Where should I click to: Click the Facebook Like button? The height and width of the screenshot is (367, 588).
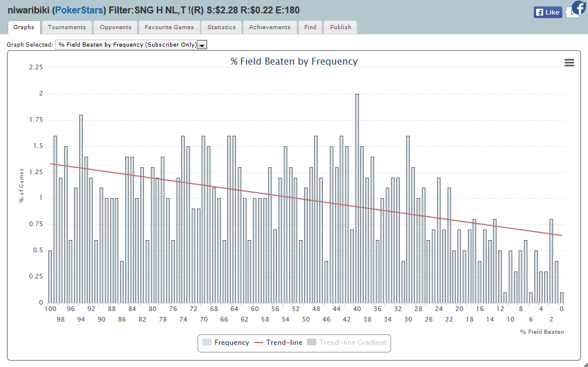click(548, 12)
